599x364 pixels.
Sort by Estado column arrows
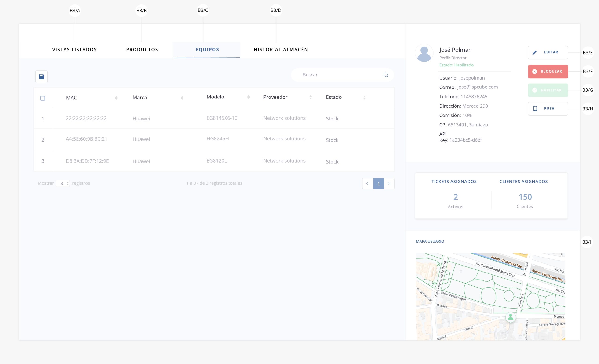click(x=364, y=98)
